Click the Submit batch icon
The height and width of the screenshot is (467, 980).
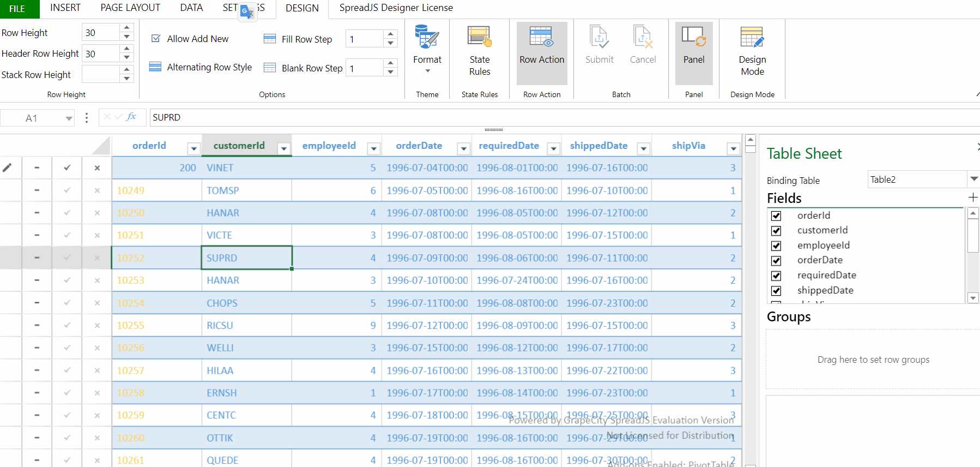click(x=599, y=38)
